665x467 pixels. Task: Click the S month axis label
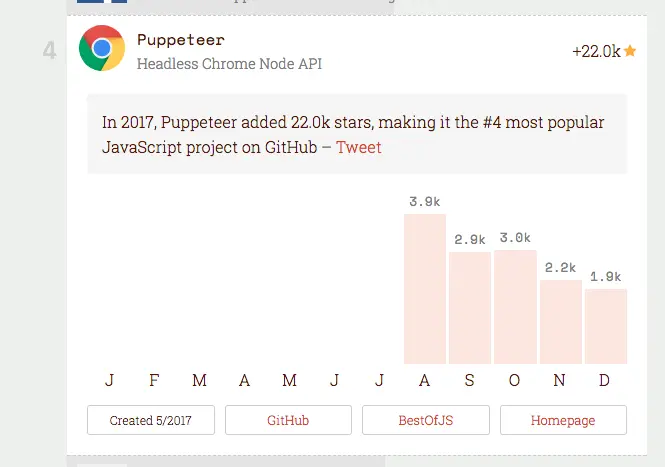tap(469, 380)
